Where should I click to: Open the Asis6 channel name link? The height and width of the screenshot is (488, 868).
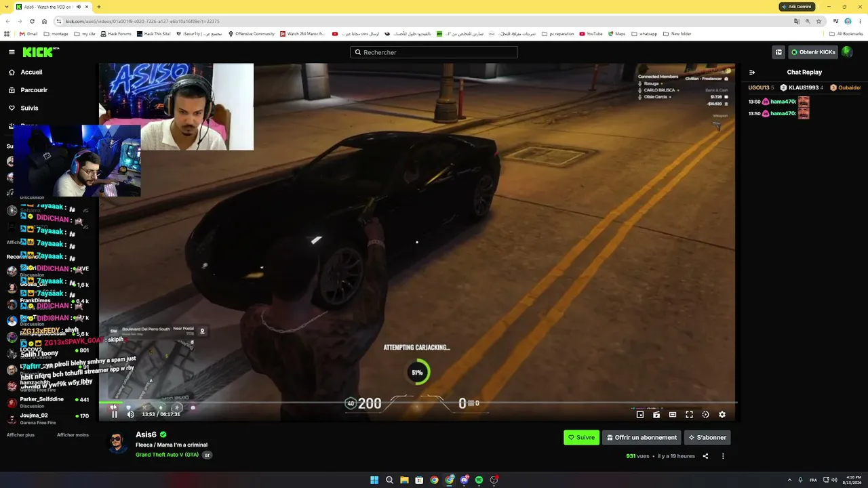[146, 434]
